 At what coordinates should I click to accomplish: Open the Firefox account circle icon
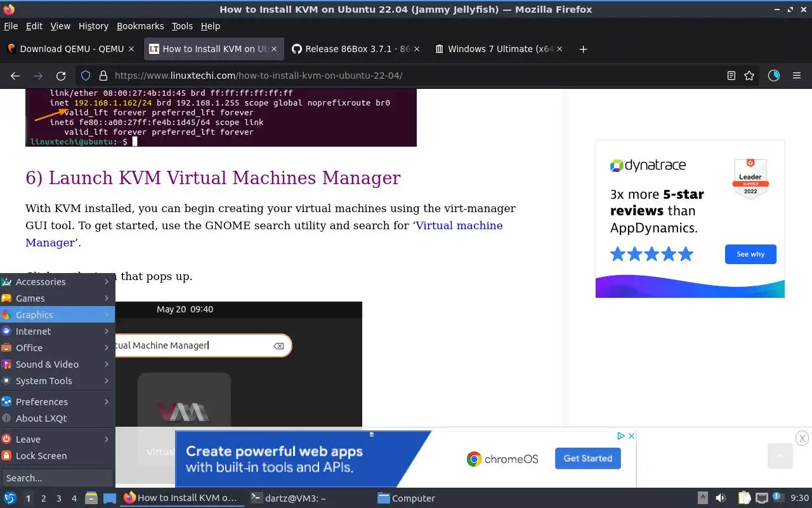[x=773, y=76]
